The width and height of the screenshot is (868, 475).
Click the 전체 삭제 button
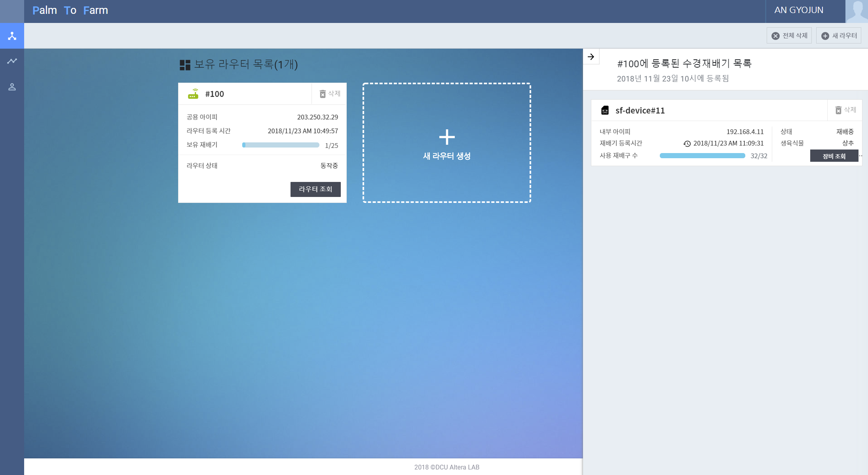pos(789,36)
